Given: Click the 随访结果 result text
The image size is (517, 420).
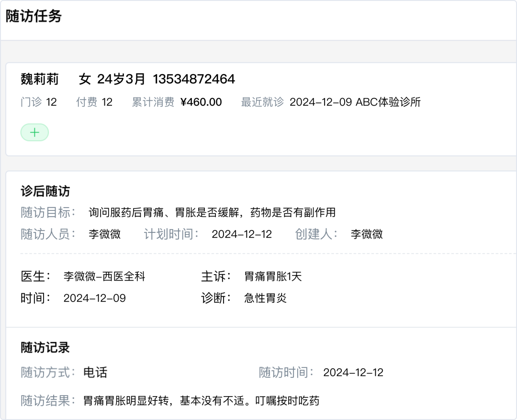Looking at the screenshot, I should [201, 400].
